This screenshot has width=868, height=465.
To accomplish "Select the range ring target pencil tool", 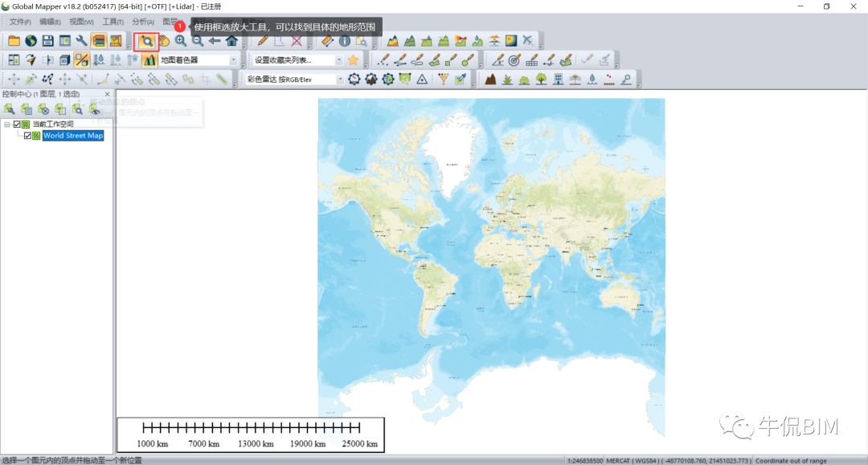I will point(515,59).
